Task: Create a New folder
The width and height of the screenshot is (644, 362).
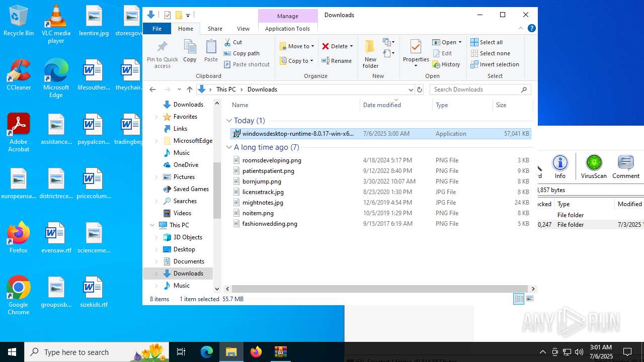Action: coord(370,54)
